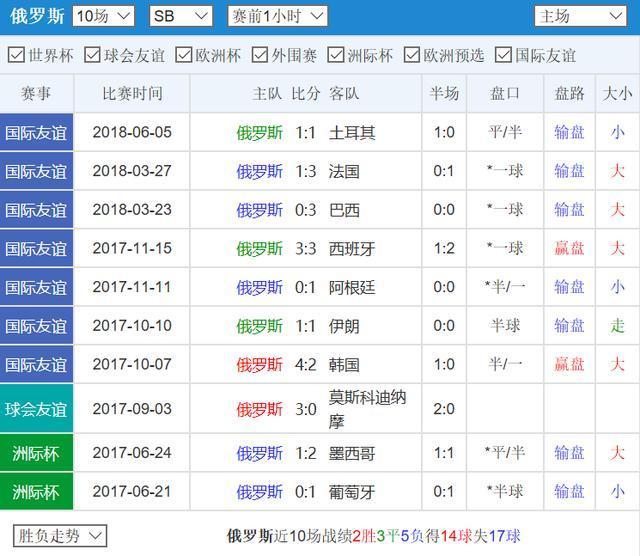
Task: Click opponent 法国 team name
Action: [344, 171]
